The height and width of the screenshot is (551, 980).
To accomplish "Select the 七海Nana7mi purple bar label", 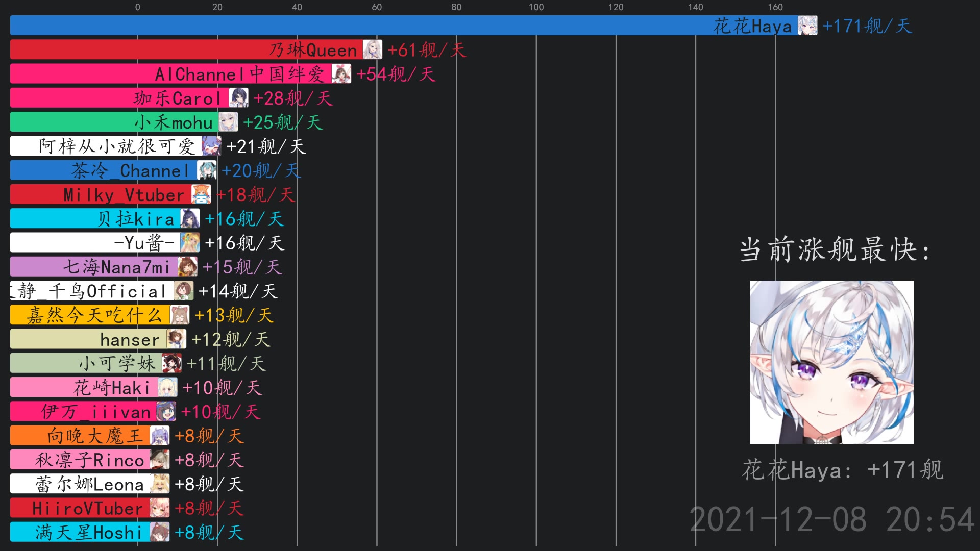I will pos(117,267).
